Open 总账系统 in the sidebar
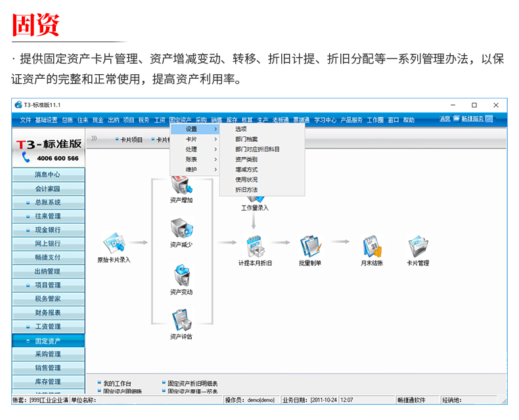Viewport: 519px width, 420px height. tap(48, 202)
